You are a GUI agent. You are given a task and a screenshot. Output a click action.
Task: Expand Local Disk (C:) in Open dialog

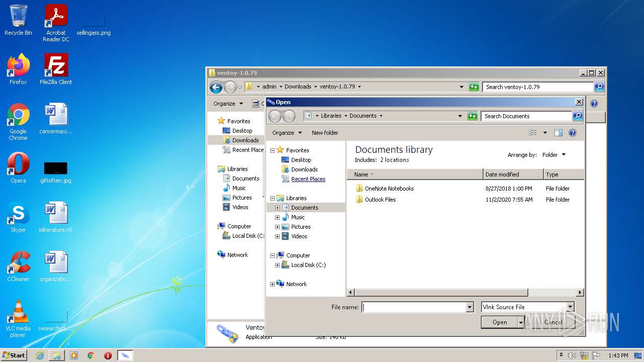[x=277, y=265]
